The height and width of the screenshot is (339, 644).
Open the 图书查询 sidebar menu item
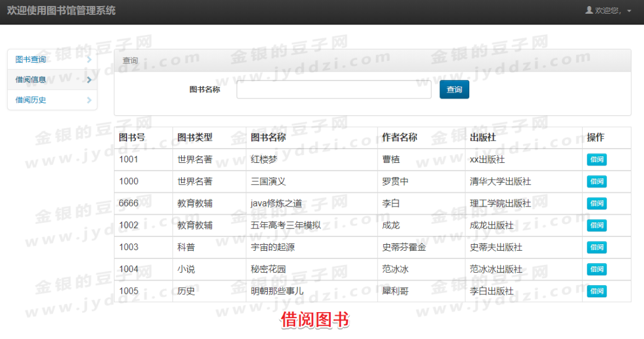[x=52, y=60]
